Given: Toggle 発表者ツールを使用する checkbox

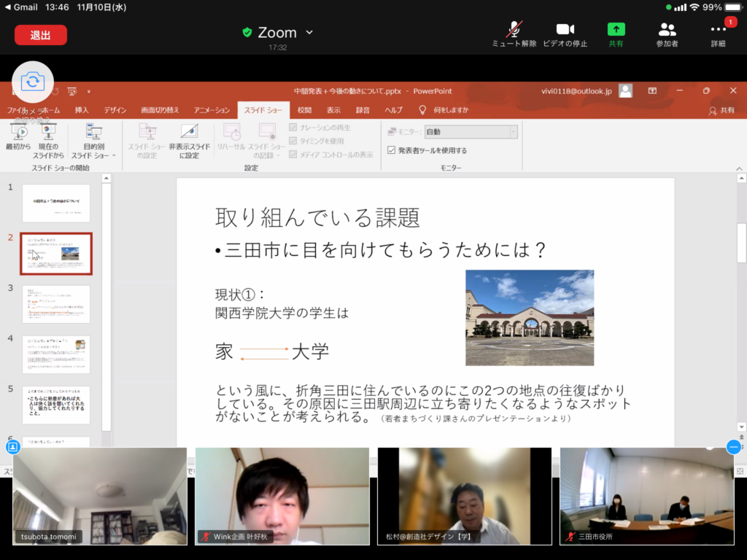Looking at the screenshot, I should point(392,150).
